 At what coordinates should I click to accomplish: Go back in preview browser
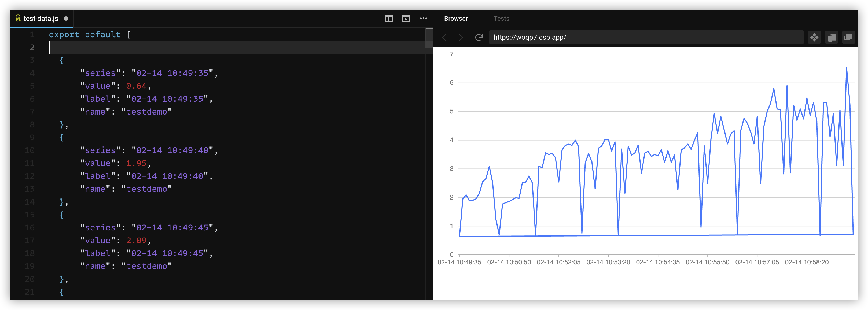coord(444,37)
